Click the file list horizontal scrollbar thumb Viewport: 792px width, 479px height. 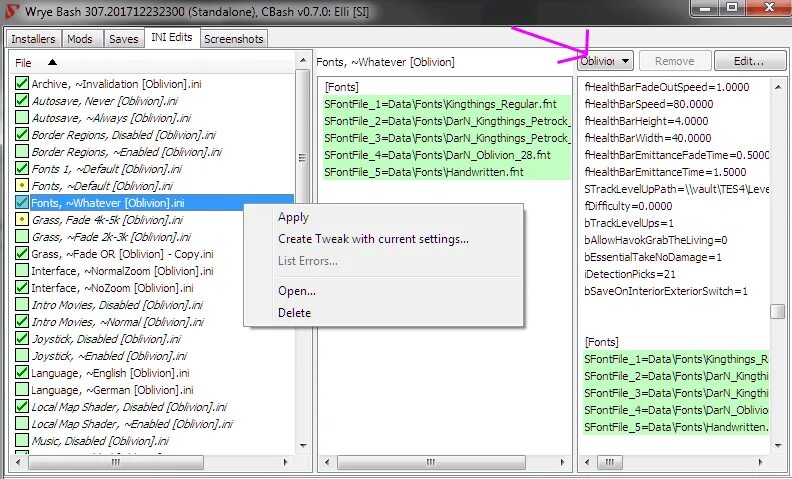click(116, 462)
